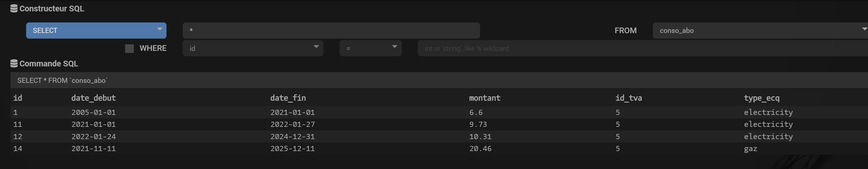Click the date_fin column header

pyautogui.click(x=288, y=98)
